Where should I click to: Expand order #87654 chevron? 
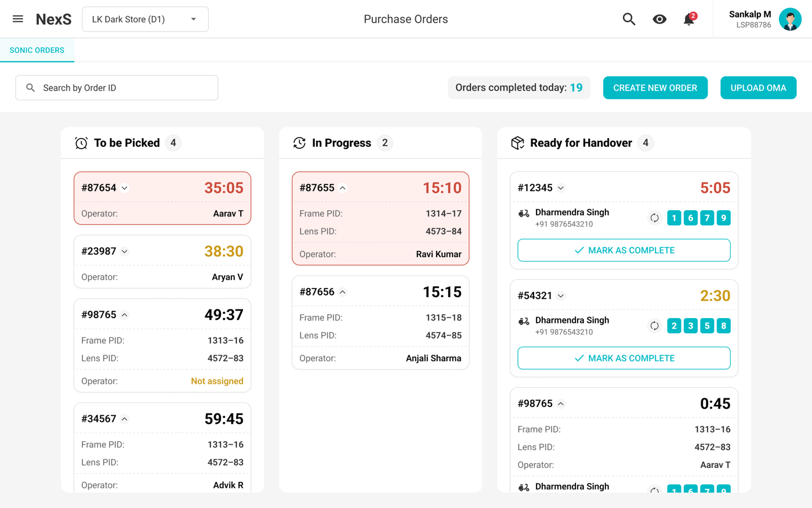tap(125, 188)
